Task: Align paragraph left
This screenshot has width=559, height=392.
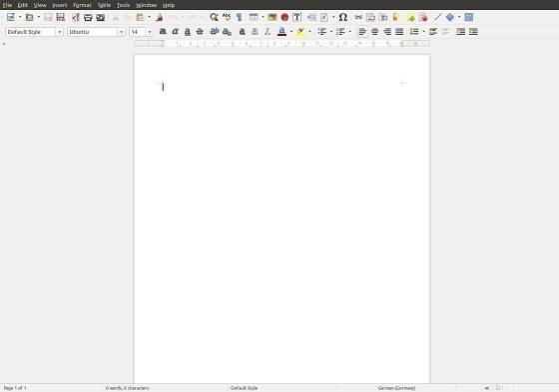Action: [362, 32]
